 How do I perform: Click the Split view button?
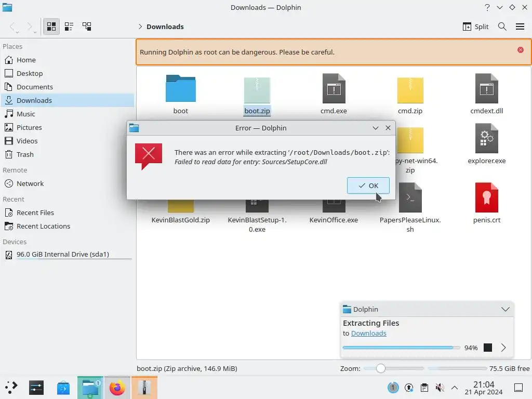475,26
